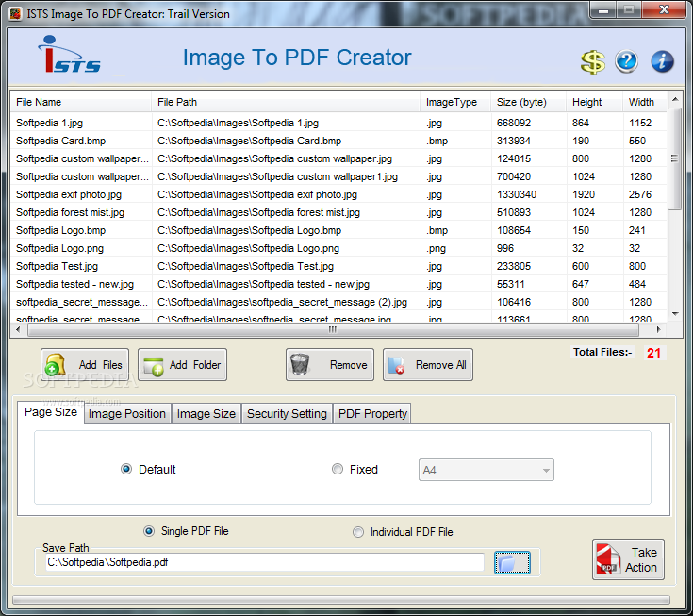Click the width value 2576

click(640, 194)
